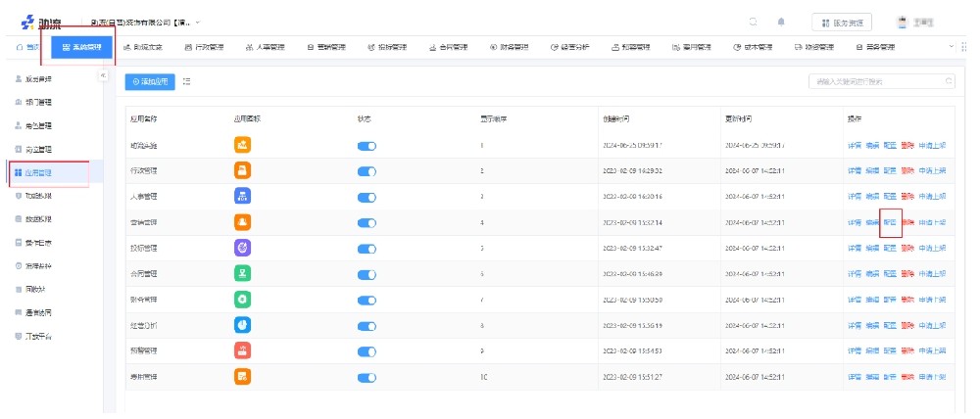
Task: Click the header search magnifier icon
Action: (753, 22)
